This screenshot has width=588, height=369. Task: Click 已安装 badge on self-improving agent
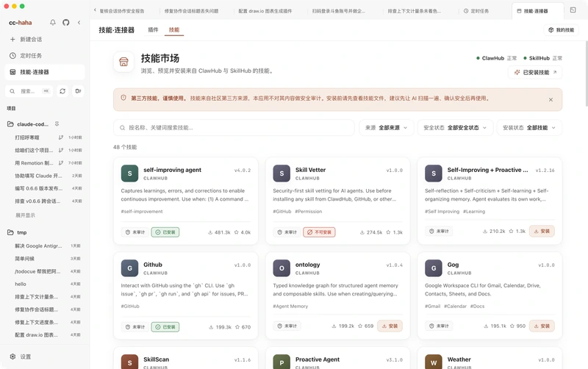point(165,232)
